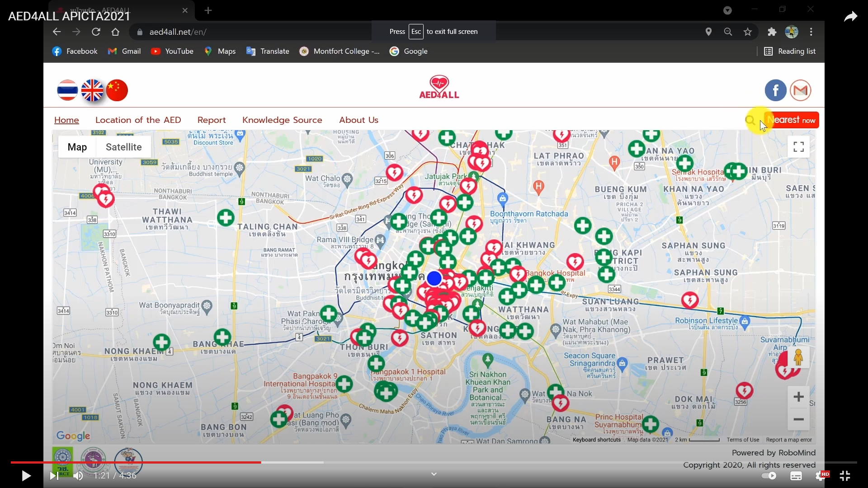Open the Google bookmark
Viewport: 868px width, 488px height.
click(x=409, y=51)
